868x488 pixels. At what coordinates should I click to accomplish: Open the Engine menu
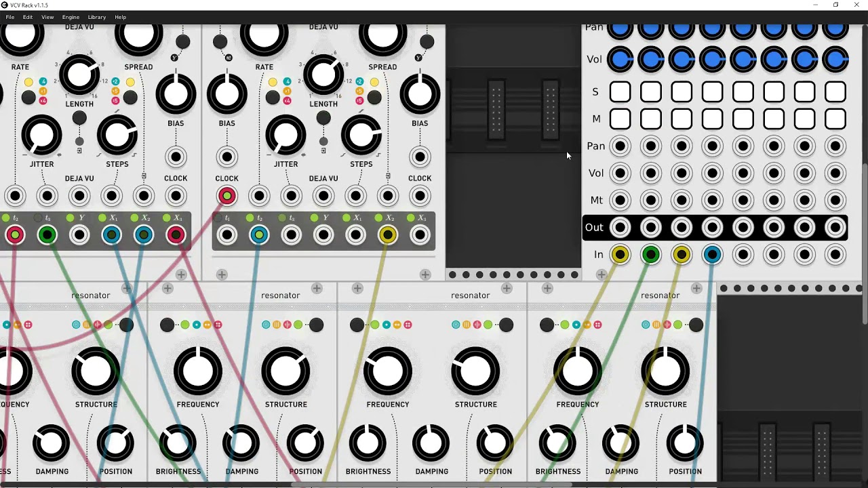click(x=71, y=17)
